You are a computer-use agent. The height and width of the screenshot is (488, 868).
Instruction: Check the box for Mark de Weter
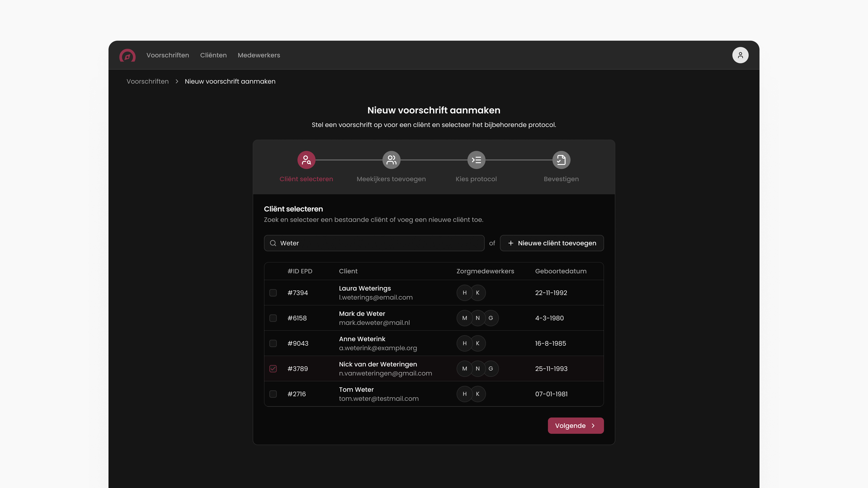[x=273, y=318]
